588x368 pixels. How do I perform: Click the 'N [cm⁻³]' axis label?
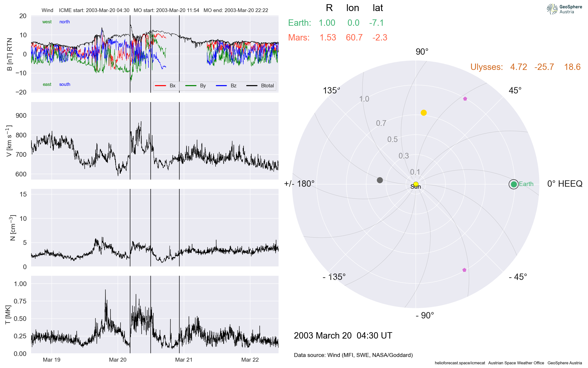coord(12,228)
